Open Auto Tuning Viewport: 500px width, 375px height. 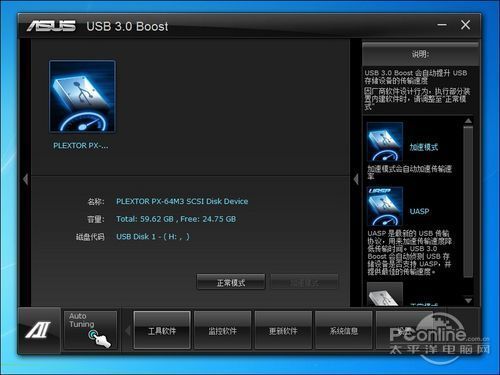tap(90, 330)
